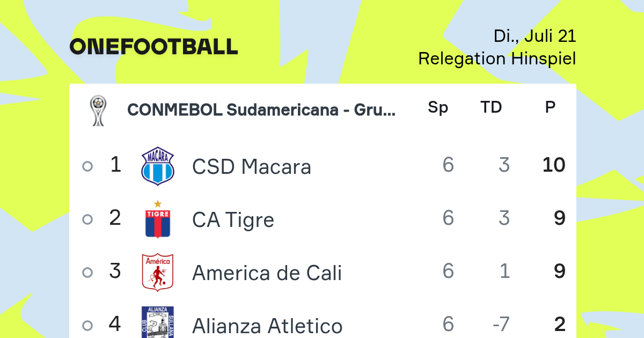This screenshot has height=338, width=644.
Task: Select the status circle beside rank 2
Action: [87, 219]
